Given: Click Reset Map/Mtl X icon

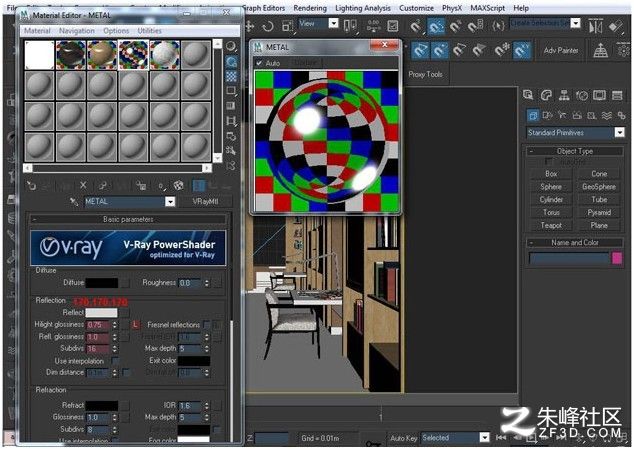Looking at the screenshot, I should coord(83,186).
